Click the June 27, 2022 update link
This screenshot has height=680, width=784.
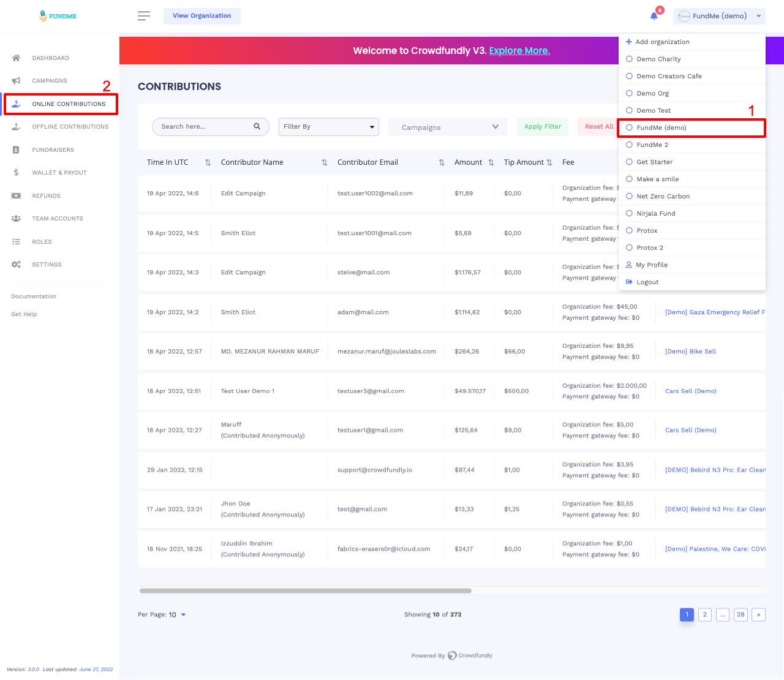coord(96,670)
